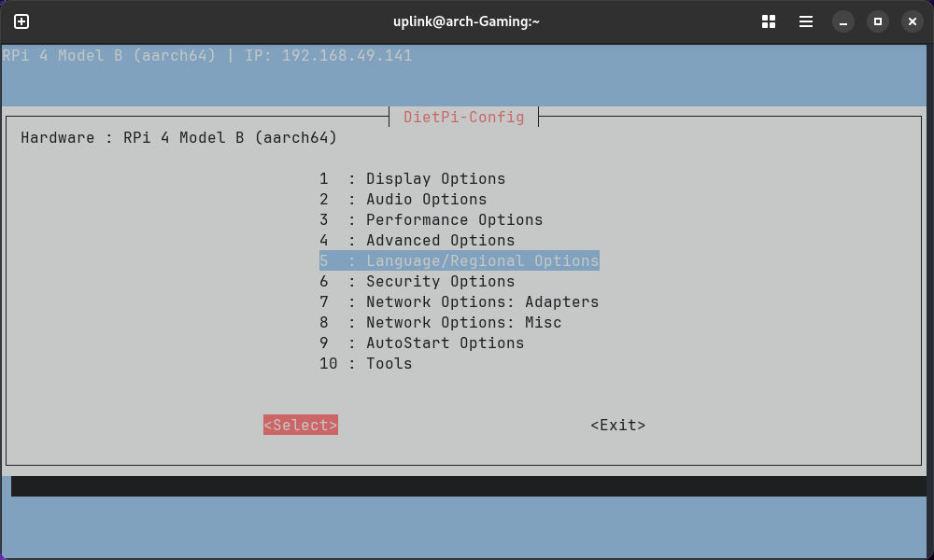This screenshot has height=560, width=934.
Task: Select Advanced Options item
Action: (439, 241)
